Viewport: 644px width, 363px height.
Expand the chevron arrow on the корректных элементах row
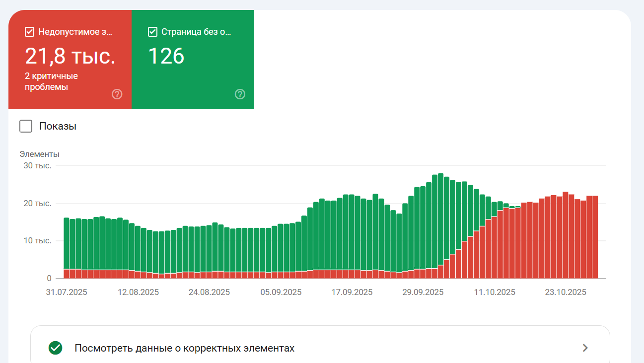click(x=586, y=348)
